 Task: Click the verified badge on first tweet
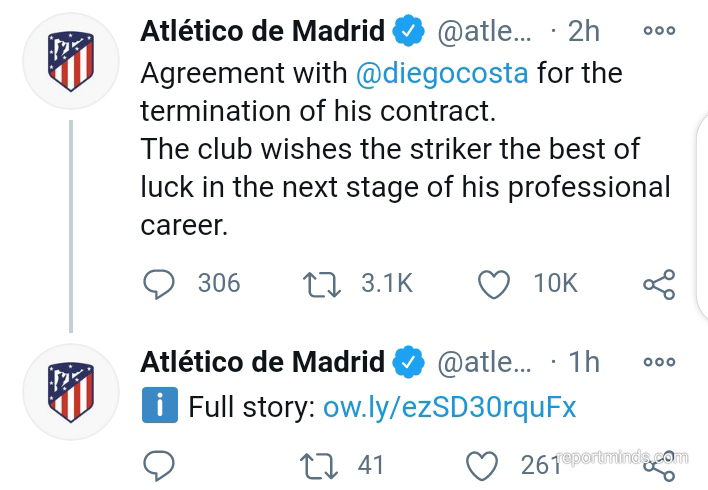408,31
